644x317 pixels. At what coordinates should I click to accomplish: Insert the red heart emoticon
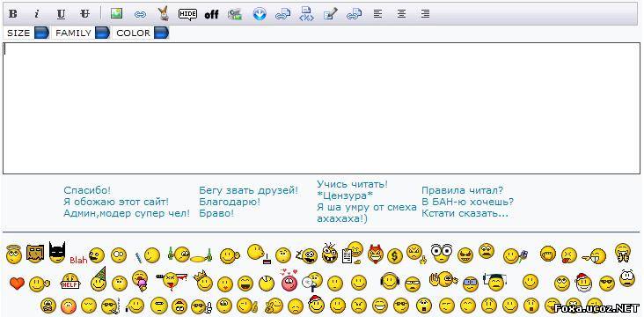point(17,284)
